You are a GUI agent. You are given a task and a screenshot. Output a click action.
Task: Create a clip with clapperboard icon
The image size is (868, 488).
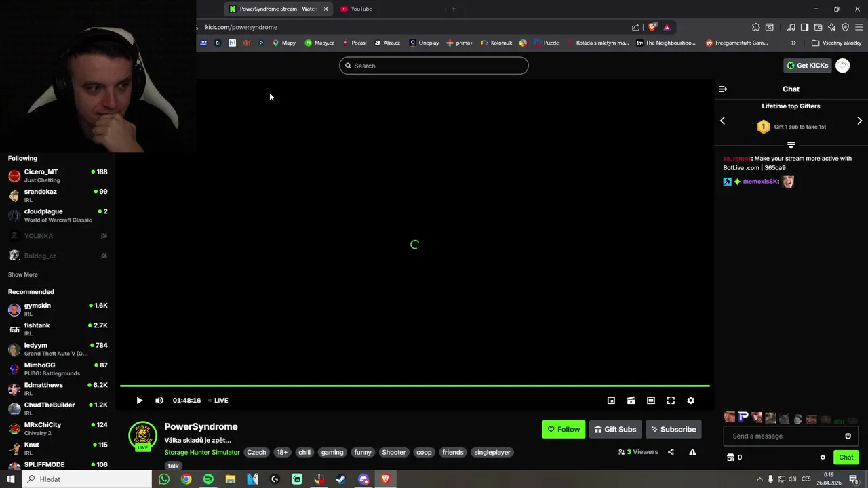click(x=631, y=401)
